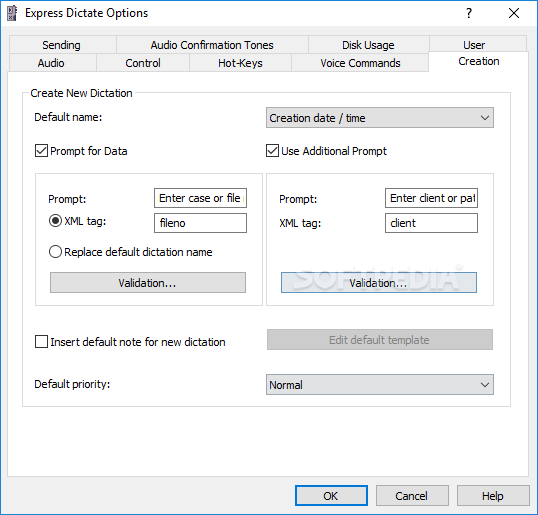Open the Default name dropdown
The image size is (538, 515).
(x=380, y=118)
